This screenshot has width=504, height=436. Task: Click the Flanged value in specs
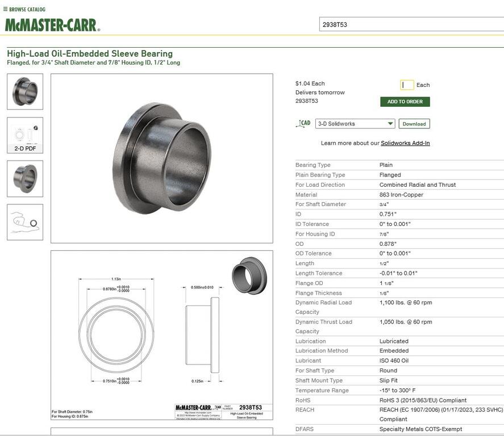pos(390,175)
